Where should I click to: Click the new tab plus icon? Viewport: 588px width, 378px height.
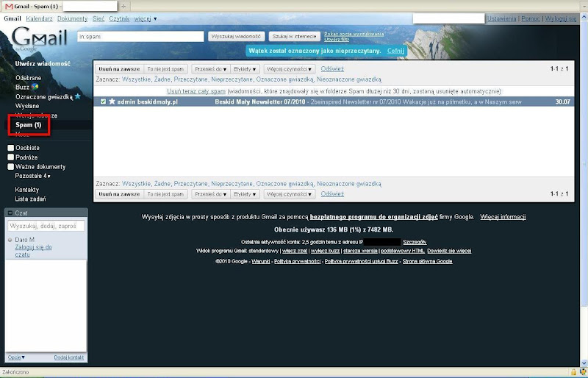(x=123, y=6)
